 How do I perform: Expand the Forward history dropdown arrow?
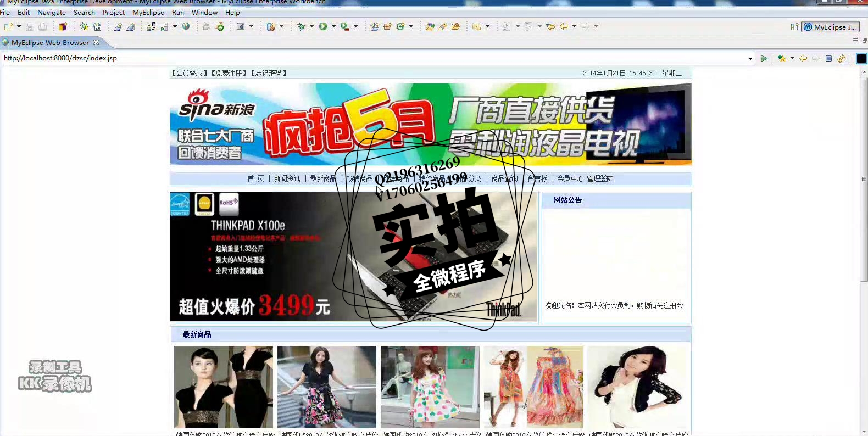click(x=596, y=26)
